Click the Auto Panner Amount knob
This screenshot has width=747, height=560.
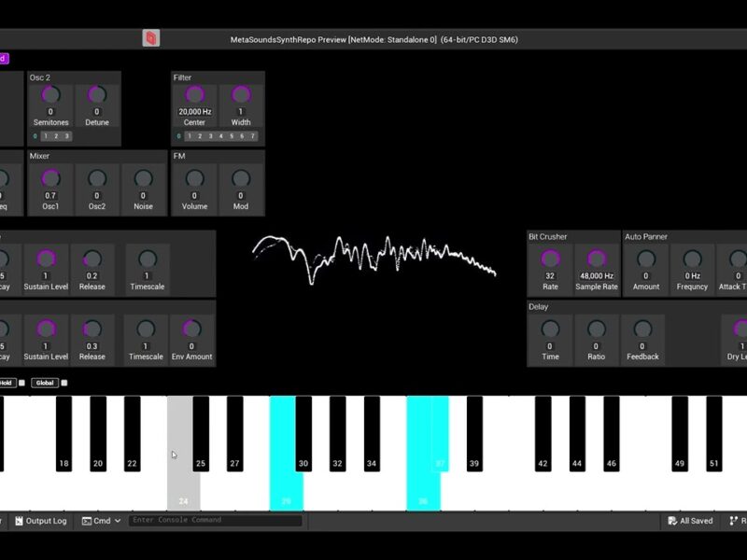coord(646,259)
